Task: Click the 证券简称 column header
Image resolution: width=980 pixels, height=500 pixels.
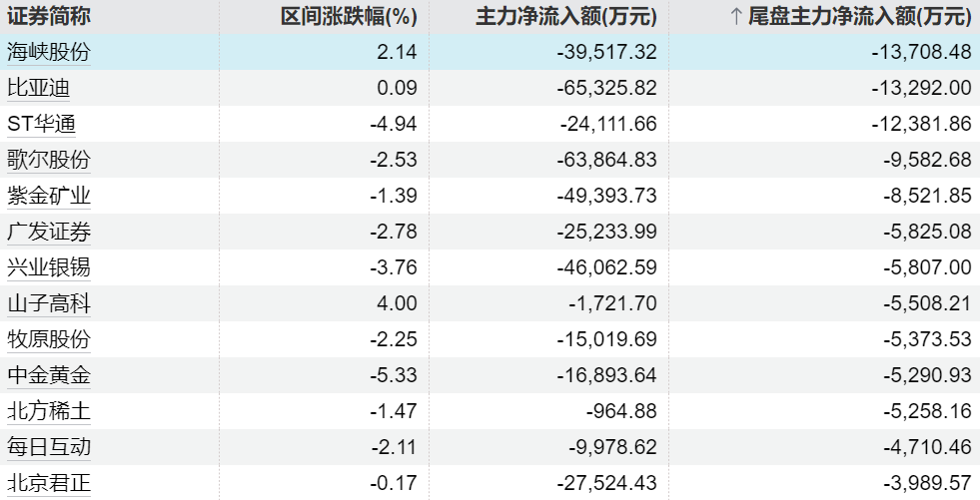Action: click(48, 16)
